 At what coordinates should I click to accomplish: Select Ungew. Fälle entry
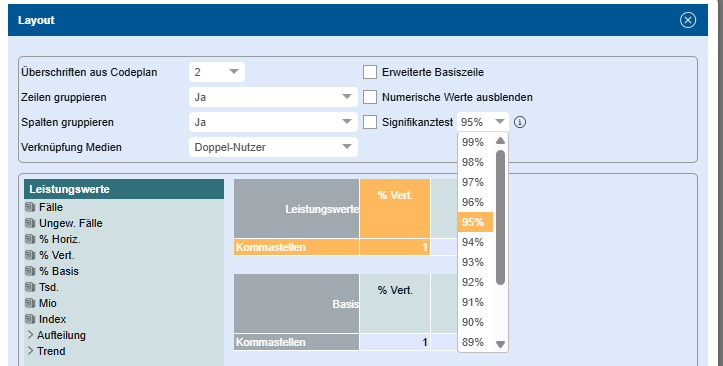71,223
